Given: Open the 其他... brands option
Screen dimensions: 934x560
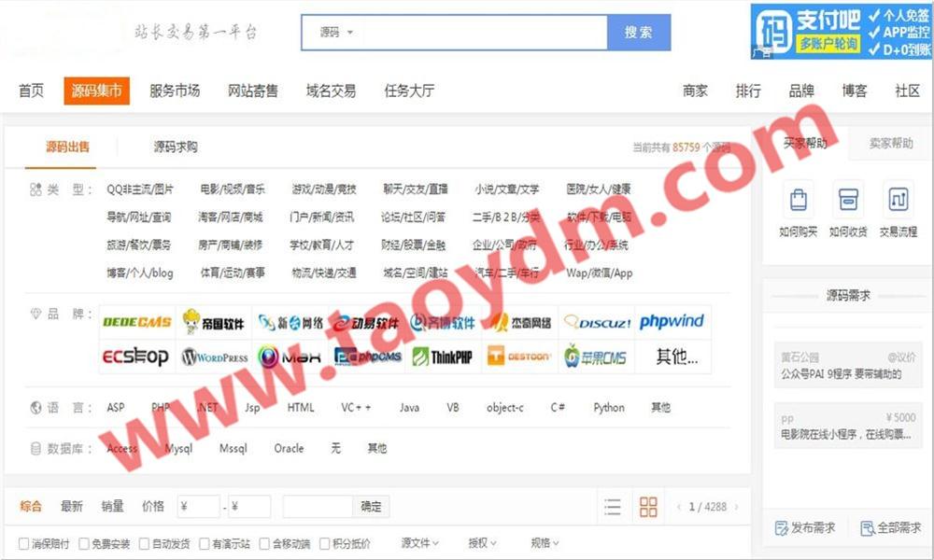Looking at the screenshot, I should point(676,357).
